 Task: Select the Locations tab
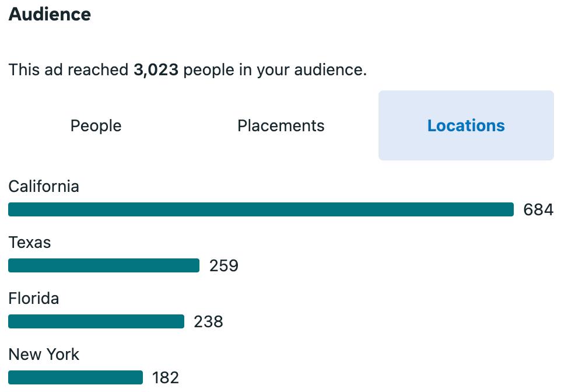[466, 125]
